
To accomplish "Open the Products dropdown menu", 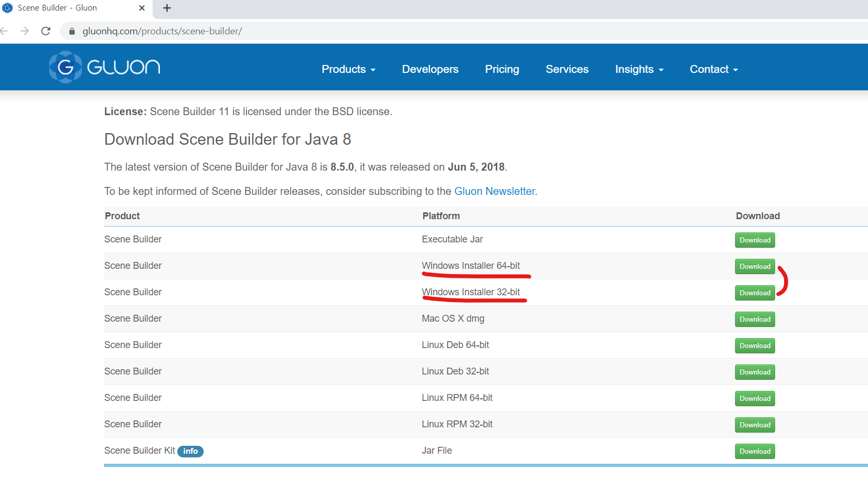I will pos(349,69).
